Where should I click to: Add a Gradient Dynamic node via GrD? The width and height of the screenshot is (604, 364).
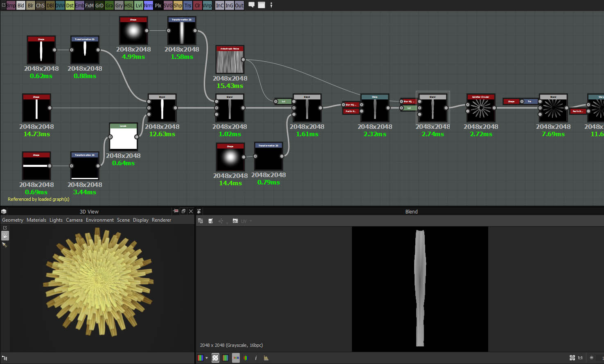(99, 5)
